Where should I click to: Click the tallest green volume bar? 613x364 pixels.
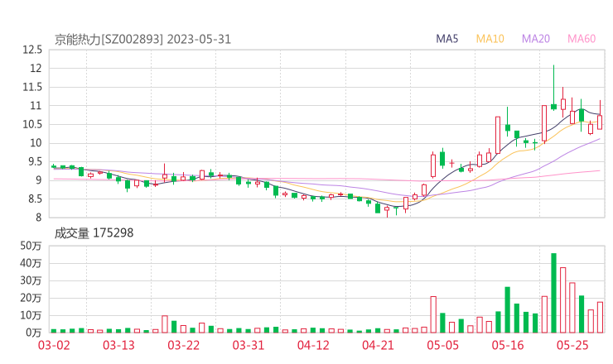553,293
